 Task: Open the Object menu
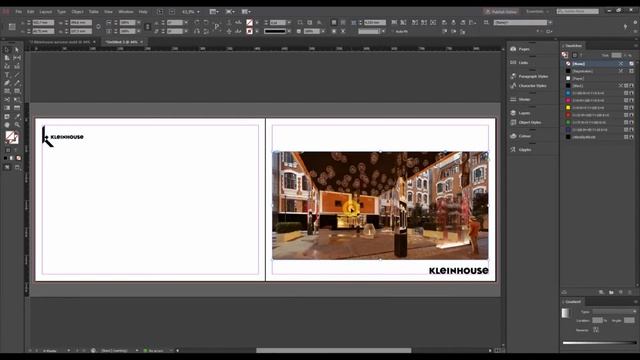pyautogui.click(x=78, y=12)
